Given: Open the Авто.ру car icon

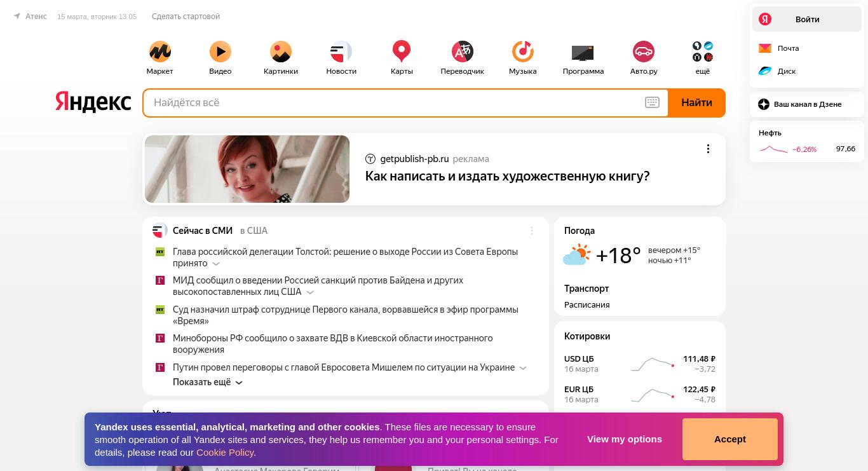Looking at the screenshot, I should [x=644, y=51].
